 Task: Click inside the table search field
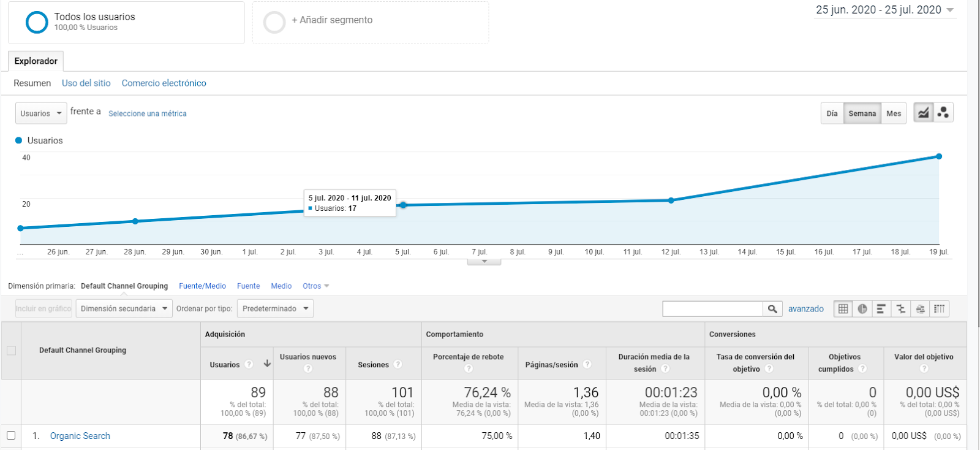click(x=712, y=309)
